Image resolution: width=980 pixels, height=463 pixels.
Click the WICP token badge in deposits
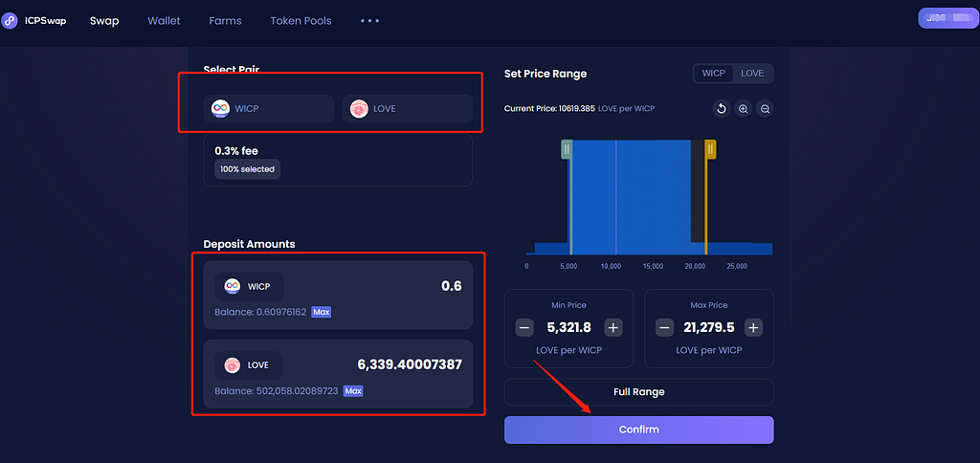[250, 287]
